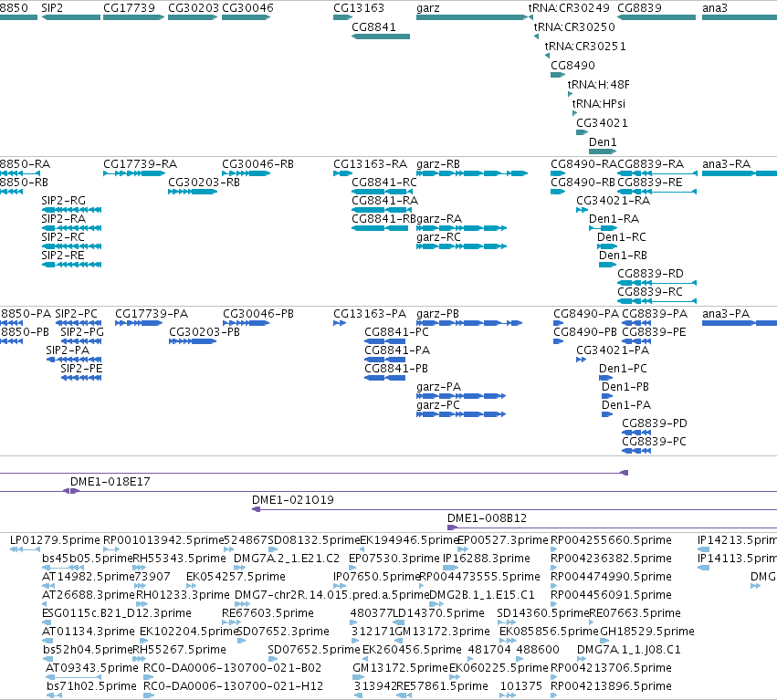
Task: Open the RP004213896.5prime EST label
Action: (x=611, y=686)
